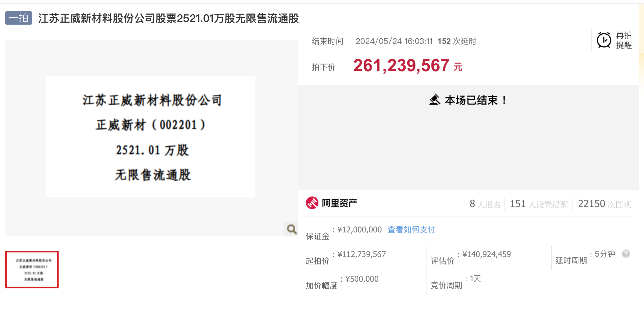Click the 竞价周期 1天 value

pos(476,279)
